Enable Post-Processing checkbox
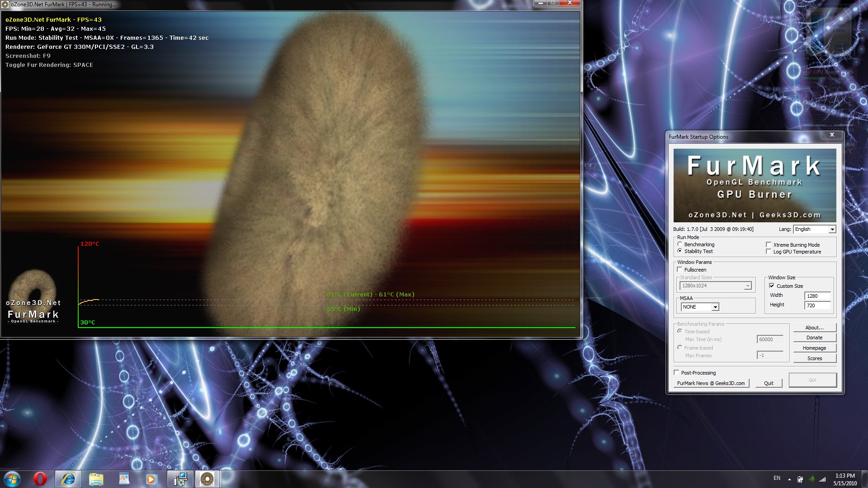This screenshot has width=868, height=488. [x=677, y=373]
